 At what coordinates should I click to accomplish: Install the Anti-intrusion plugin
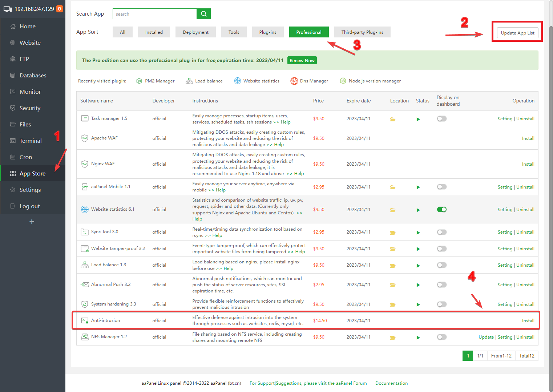(528, 321)
